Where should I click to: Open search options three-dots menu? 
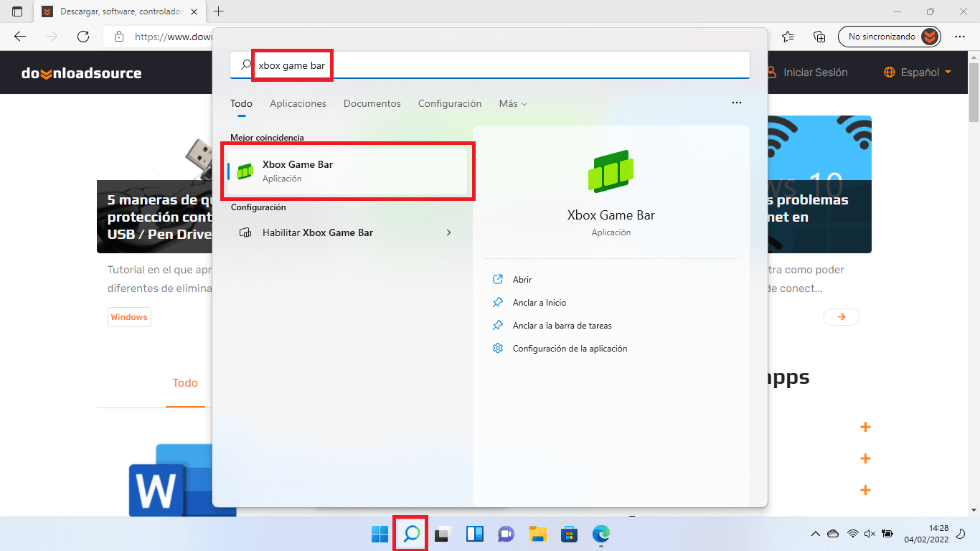(737, 103)
